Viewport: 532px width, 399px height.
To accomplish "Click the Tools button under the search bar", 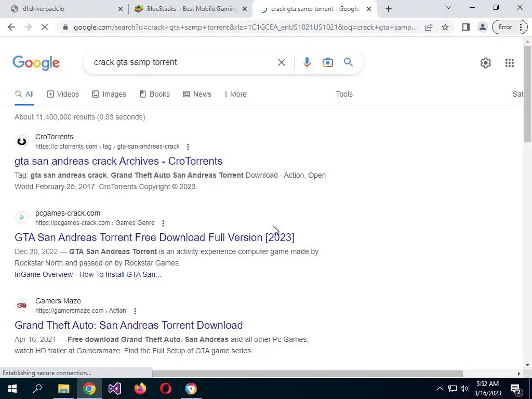I will [x=344, y=94].
